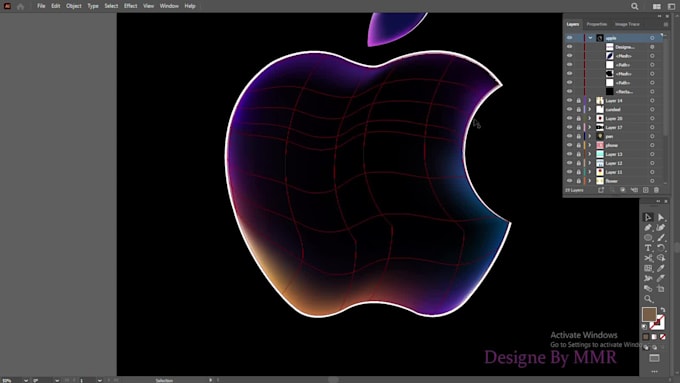Select the Pen tool

648,228
